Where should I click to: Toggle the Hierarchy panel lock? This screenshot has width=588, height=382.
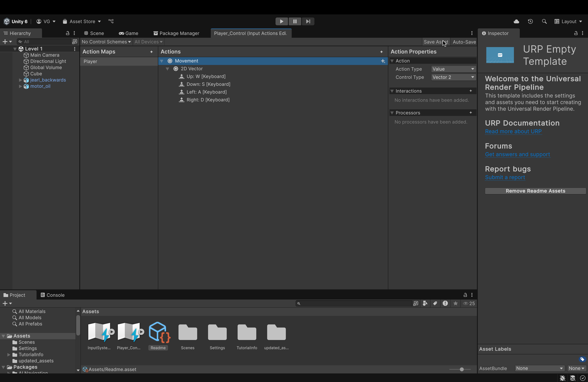(x=67, y=33)
